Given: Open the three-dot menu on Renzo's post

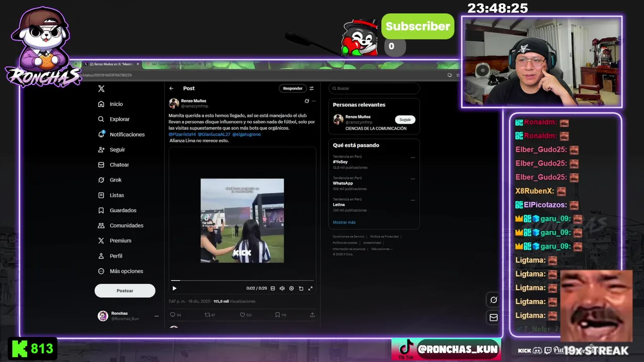Looking at the screenshot, I should coord(313,101).
